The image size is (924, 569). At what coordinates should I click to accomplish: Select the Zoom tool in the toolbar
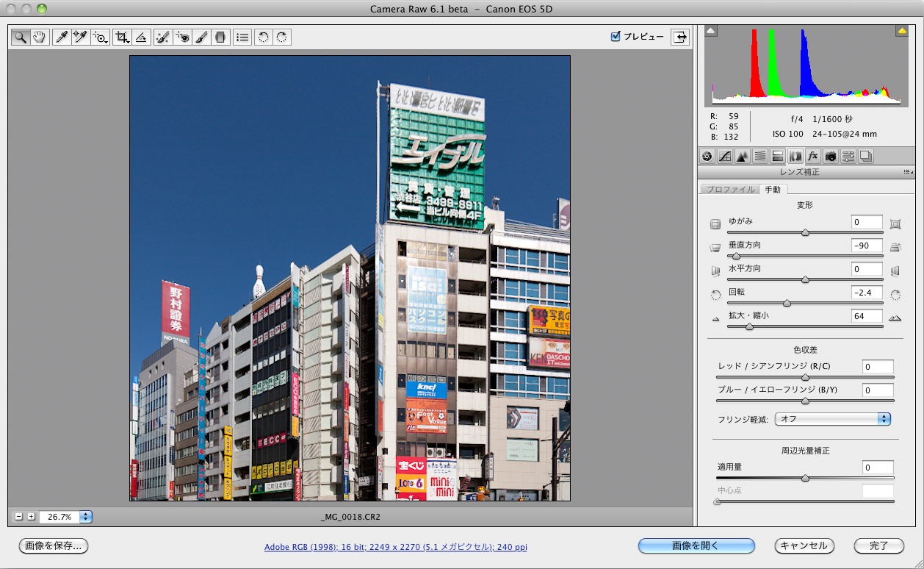click(20, 37)
